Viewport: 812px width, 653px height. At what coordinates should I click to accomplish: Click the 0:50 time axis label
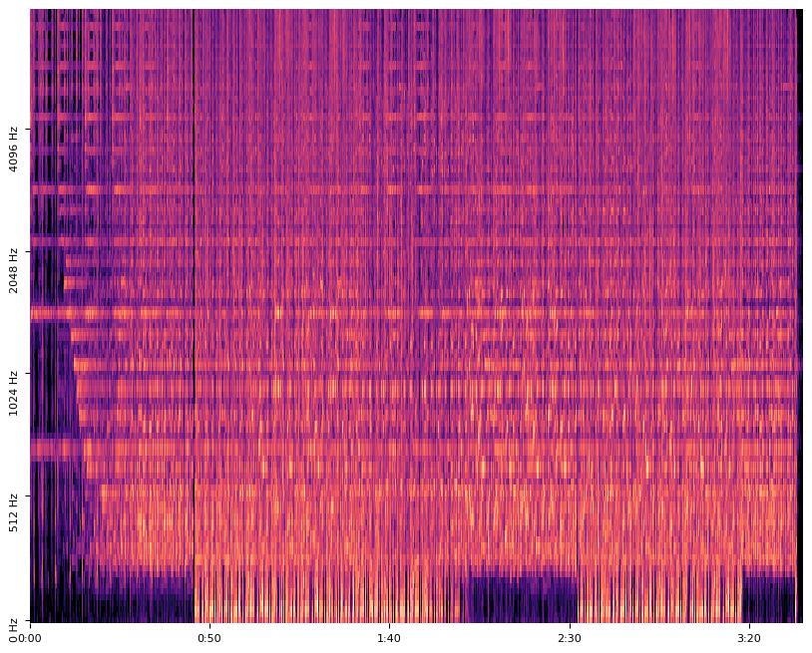pos(209,638)
